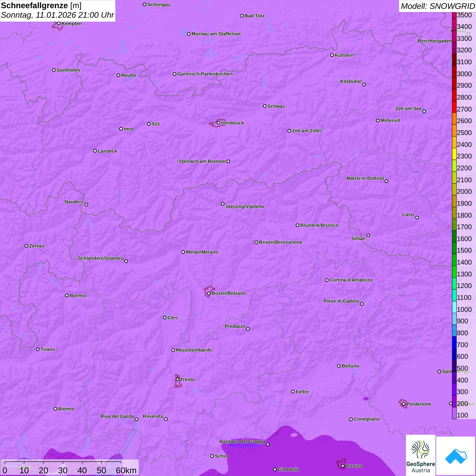Click the 3000 legend value
Screen dimensions: 476x476
464,74
